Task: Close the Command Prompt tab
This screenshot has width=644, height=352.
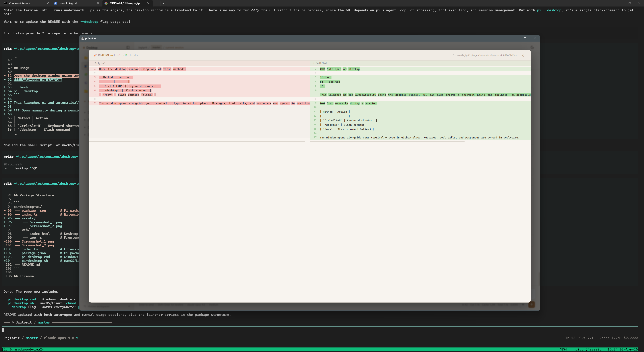Action: 47,3
